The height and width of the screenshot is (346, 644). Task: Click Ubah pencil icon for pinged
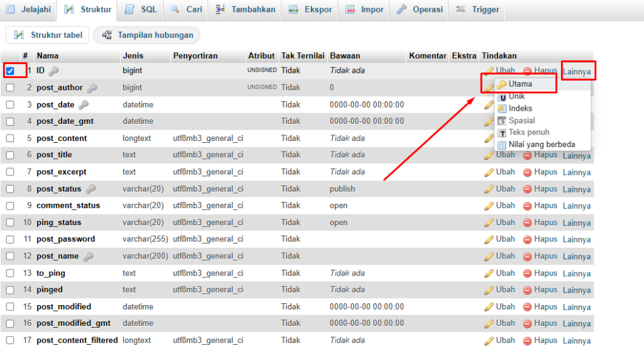[x=489, y=291]
